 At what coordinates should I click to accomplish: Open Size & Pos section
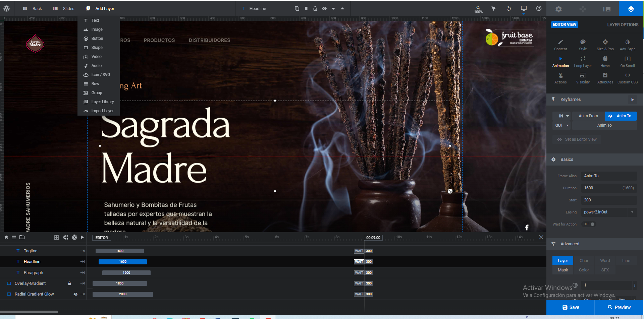click(605, 45)
